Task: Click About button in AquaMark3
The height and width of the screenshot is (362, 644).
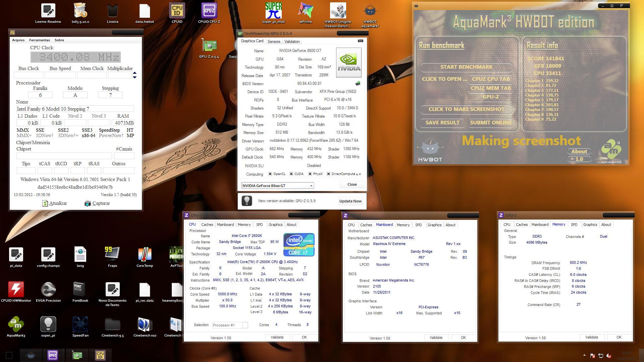Action: tap(579, 152)
